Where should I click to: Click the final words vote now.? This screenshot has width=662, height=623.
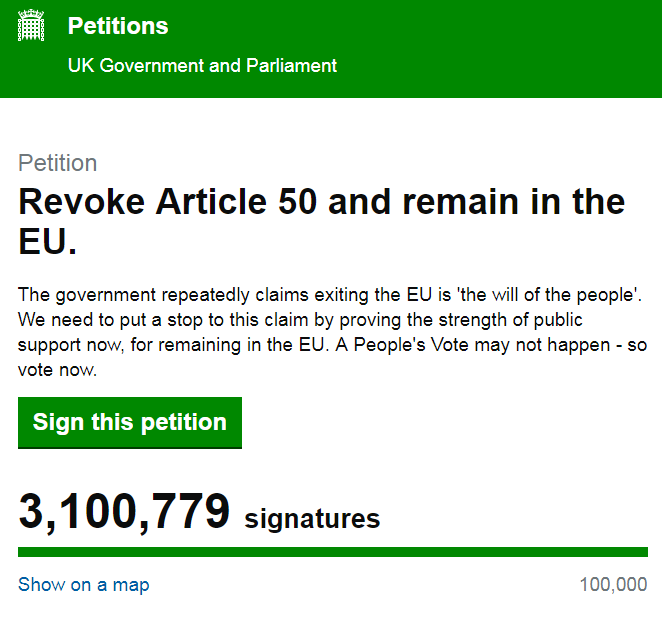tap(57, 370)
